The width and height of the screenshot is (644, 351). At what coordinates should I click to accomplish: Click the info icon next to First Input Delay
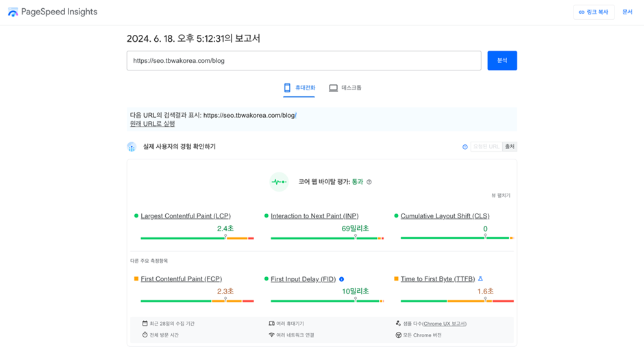coord(342,279)
